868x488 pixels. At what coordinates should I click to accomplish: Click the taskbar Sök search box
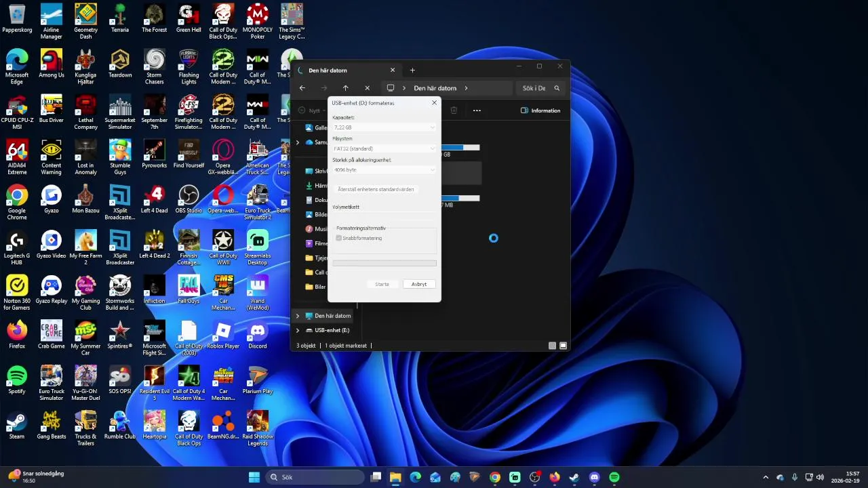[x=315, y=477]
